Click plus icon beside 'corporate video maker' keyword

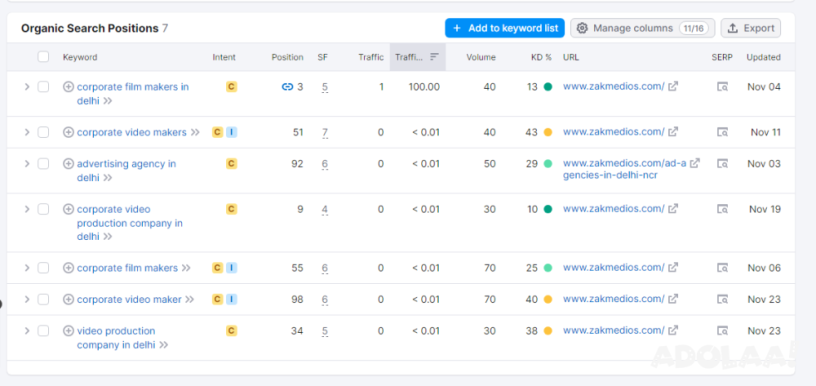pos(68,299)
